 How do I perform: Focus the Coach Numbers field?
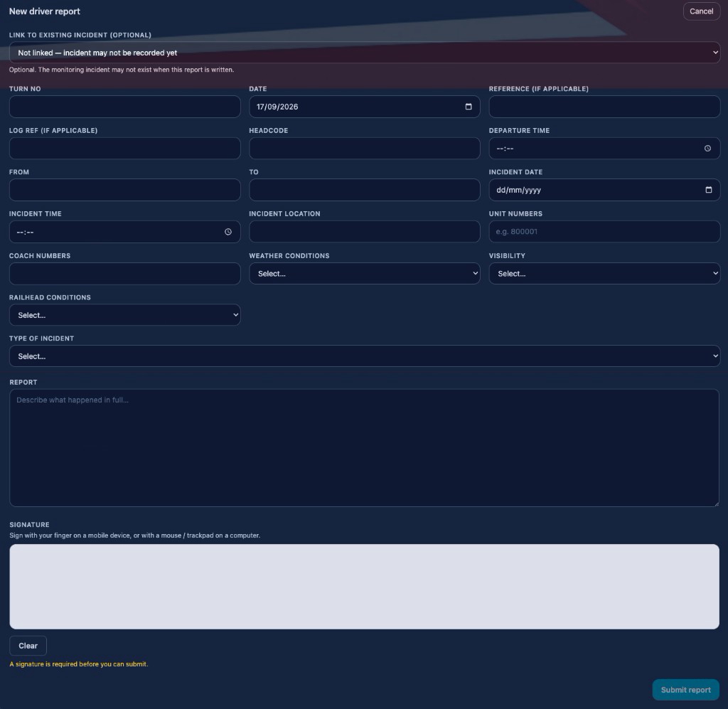tap(125, 274)
